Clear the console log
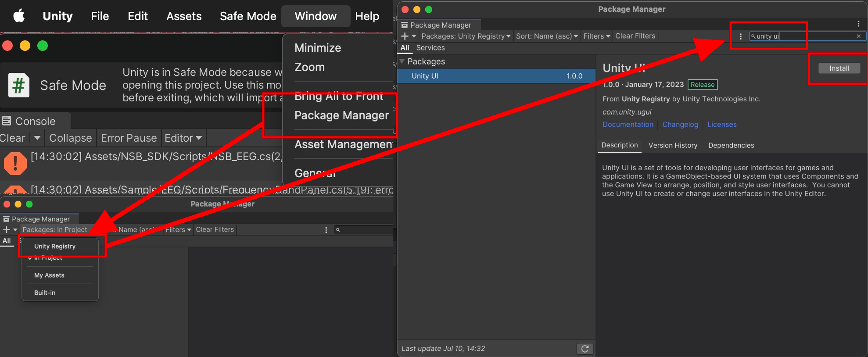The image size is (868, 357). pyautogui.click(x=13, y=138)
